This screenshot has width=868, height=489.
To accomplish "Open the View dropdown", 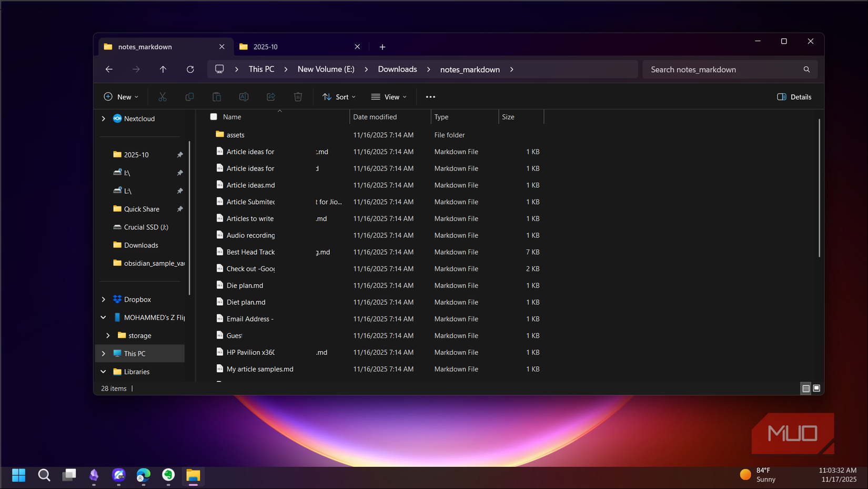I will pos(389,97).
